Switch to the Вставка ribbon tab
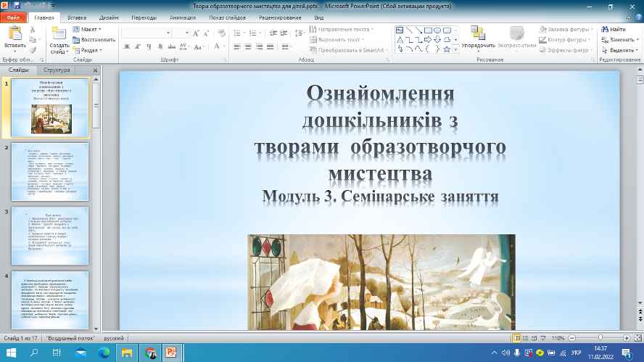Screen dimensions: 644x362 click(77, 15)
